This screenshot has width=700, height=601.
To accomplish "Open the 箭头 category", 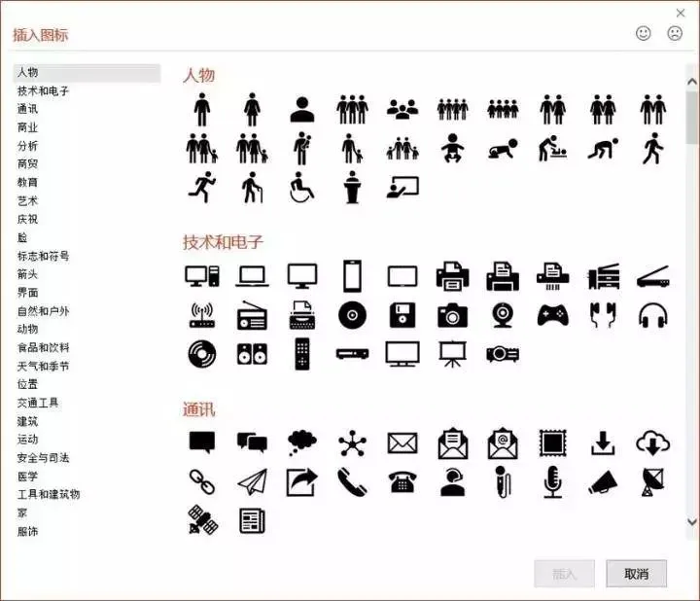I will coord(27,274).
